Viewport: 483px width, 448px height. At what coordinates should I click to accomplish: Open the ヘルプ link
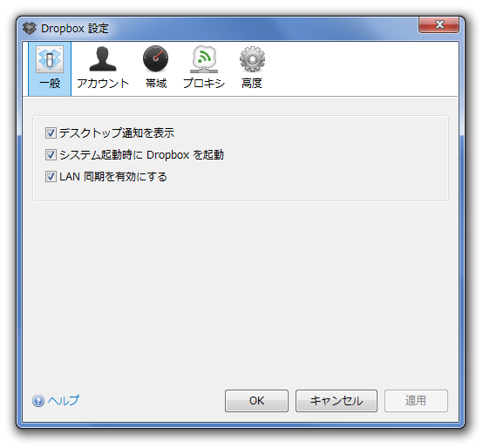[64, 400]
